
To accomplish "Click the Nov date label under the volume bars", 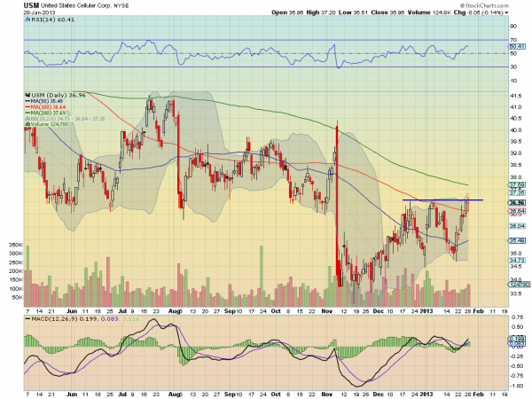I will 326,311.
